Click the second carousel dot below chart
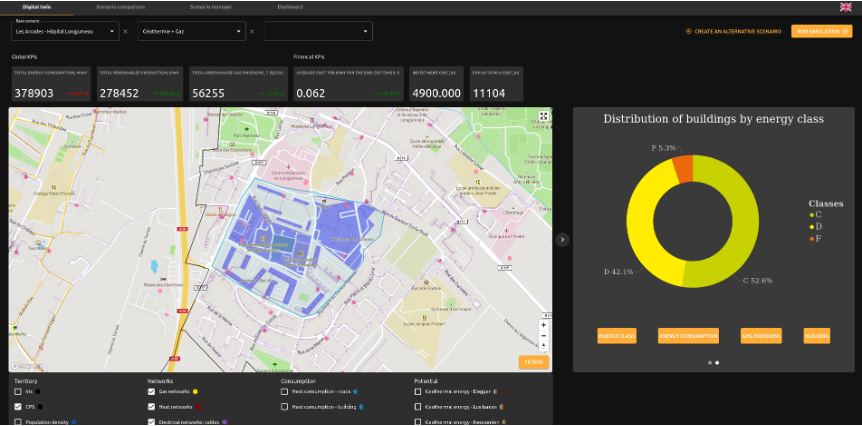The width and height of the screenshot is (862, 426). point(717,363)
